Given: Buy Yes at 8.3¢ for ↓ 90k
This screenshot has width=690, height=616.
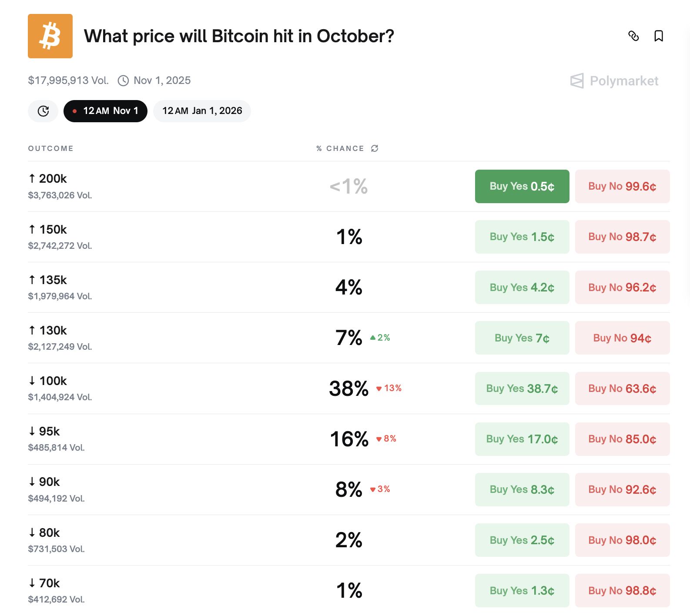Looking at the screenshot, I should (x=522, y=489).
